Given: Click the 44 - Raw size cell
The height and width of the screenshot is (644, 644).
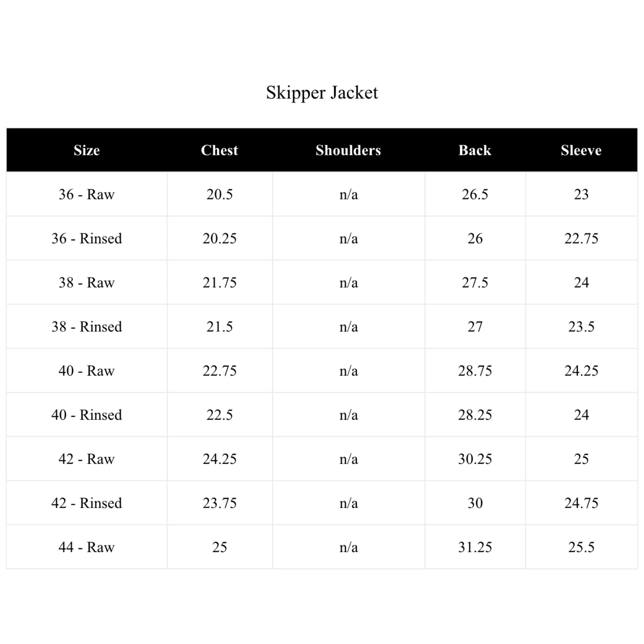Looking at the screenshot, I should pos(87,547).
